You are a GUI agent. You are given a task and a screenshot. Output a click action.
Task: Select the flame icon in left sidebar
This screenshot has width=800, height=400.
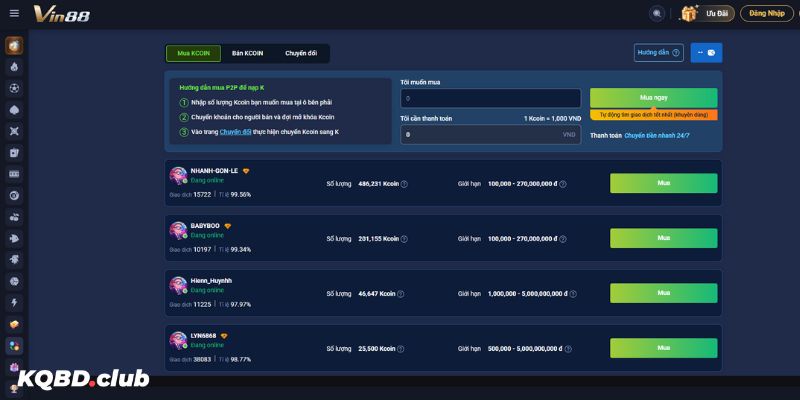coord(14,66)
